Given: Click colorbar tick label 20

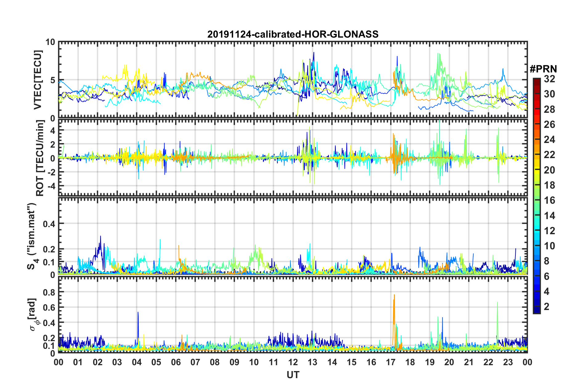Looking at the screenshot, I should coord(549,170).
